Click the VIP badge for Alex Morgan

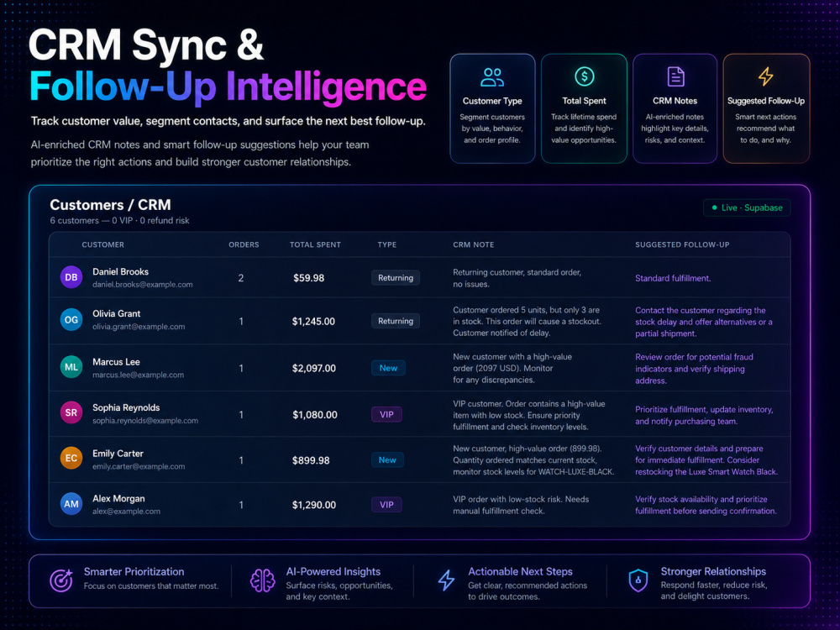click(x=386, y=505)
